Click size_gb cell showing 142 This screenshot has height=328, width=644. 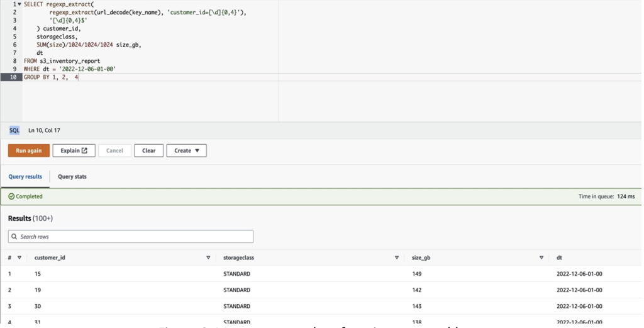(x=417, y=290)
